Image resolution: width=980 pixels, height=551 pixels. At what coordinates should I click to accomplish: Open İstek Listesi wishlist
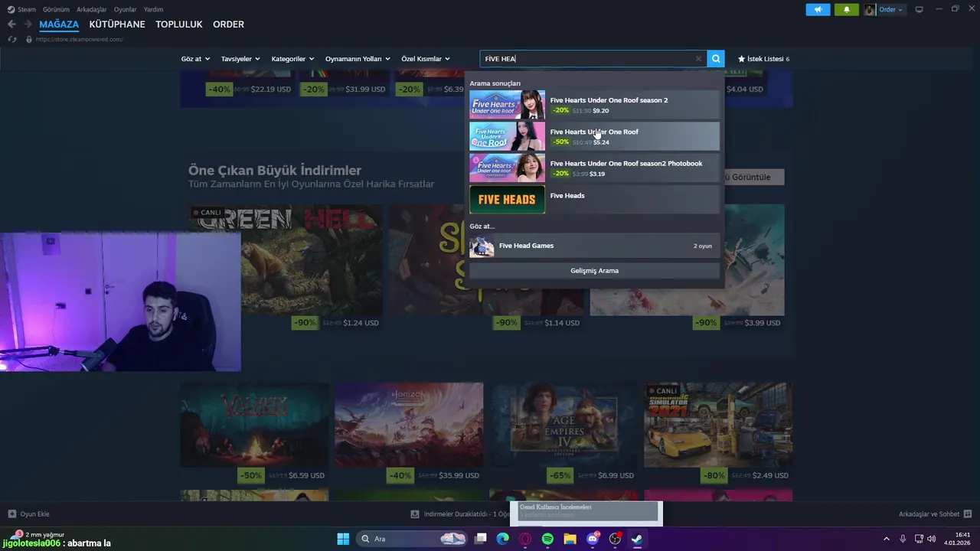[763, 59]
